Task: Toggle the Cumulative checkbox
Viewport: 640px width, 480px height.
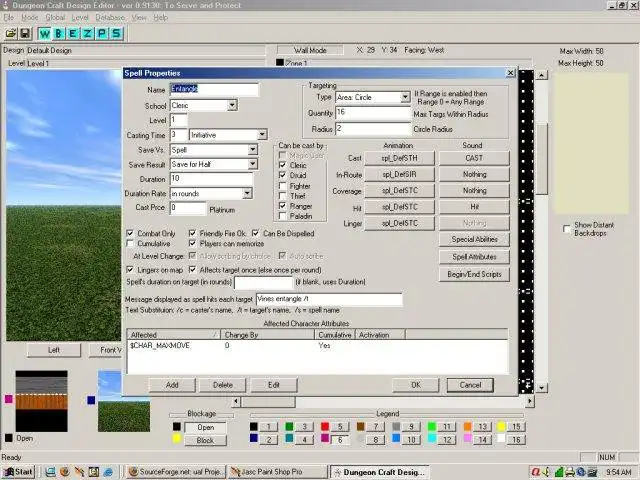Action: pyautogui.click(x=130, y=244)
